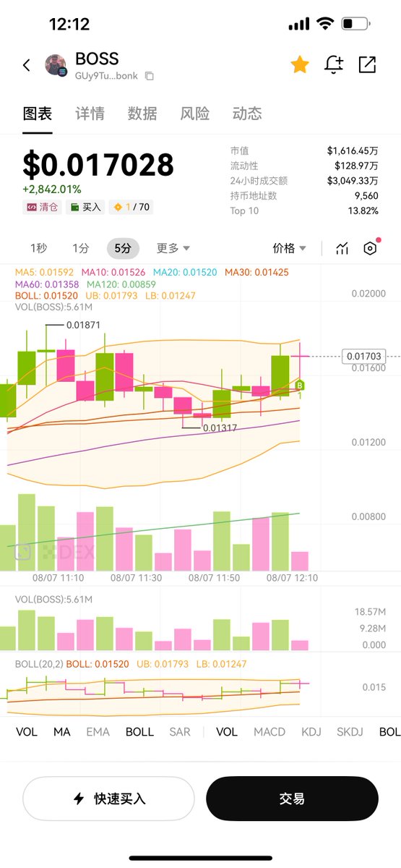Expand the 更多 timeframe dropdown
The height and width of the screenshot is (868, 401).
point(173,248)
